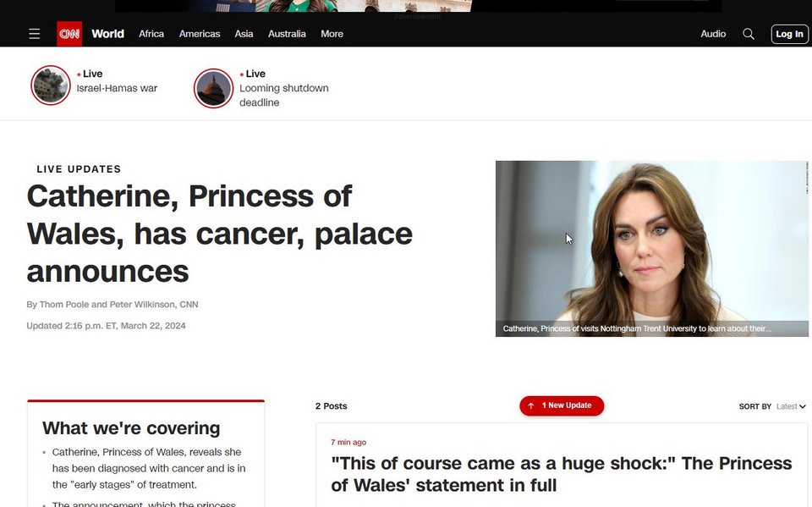Image resolution: width=812 pixels, height=507 pixels.
Task: Open the Americas section
Action: point(200,34)
